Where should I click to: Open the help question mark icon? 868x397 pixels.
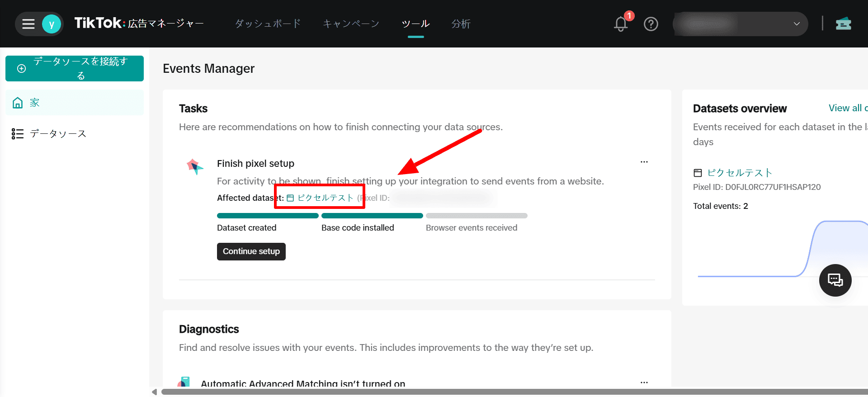click(651, 24)
